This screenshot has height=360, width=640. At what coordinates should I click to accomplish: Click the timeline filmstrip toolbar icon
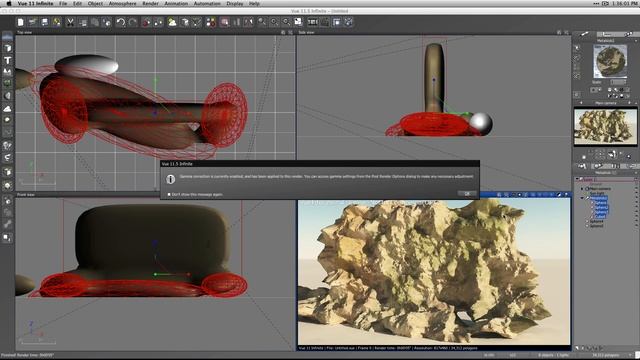tap(313, 22)
